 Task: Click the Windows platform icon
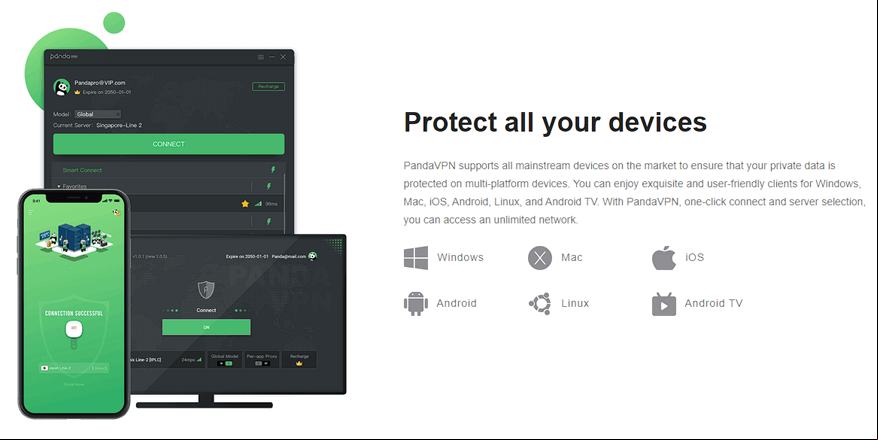pos(416,258)
